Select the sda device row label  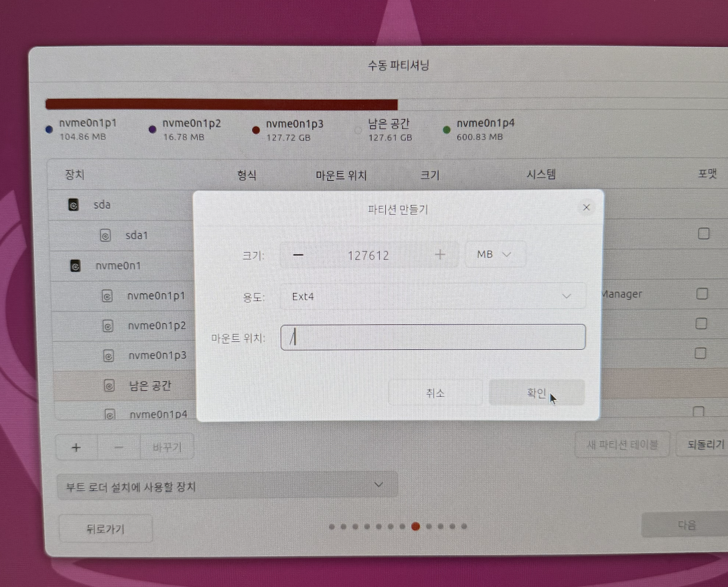click(102, 205)
